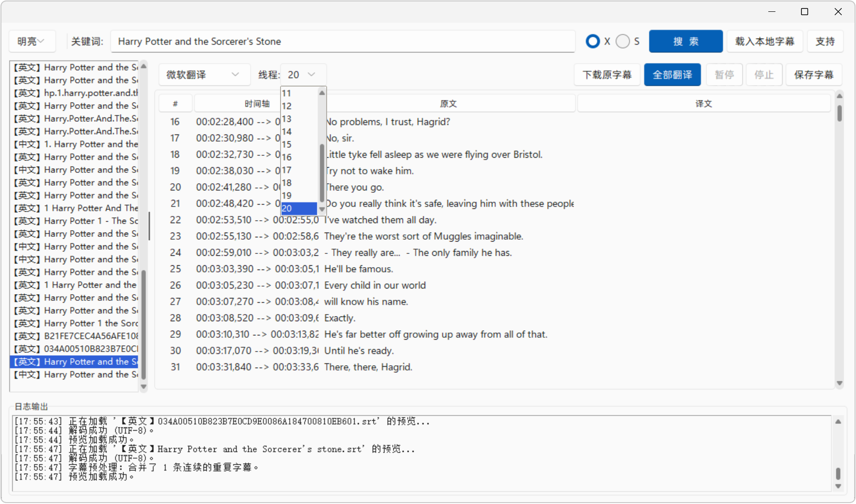Click the 字幕预处理 log line
The height and width of the screenshot is (504, 856).
[137, 468]
